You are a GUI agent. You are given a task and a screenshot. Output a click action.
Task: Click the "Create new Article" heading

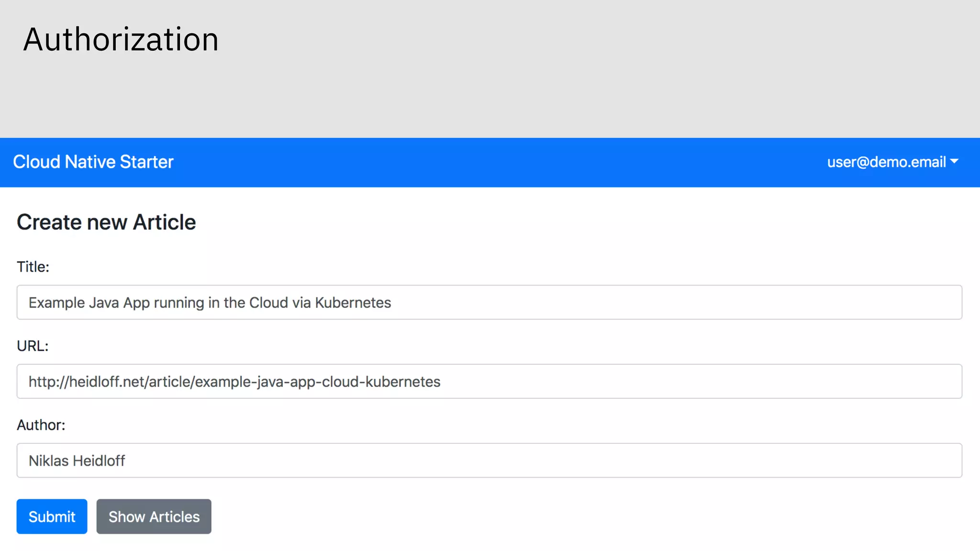tap(106, 222)
